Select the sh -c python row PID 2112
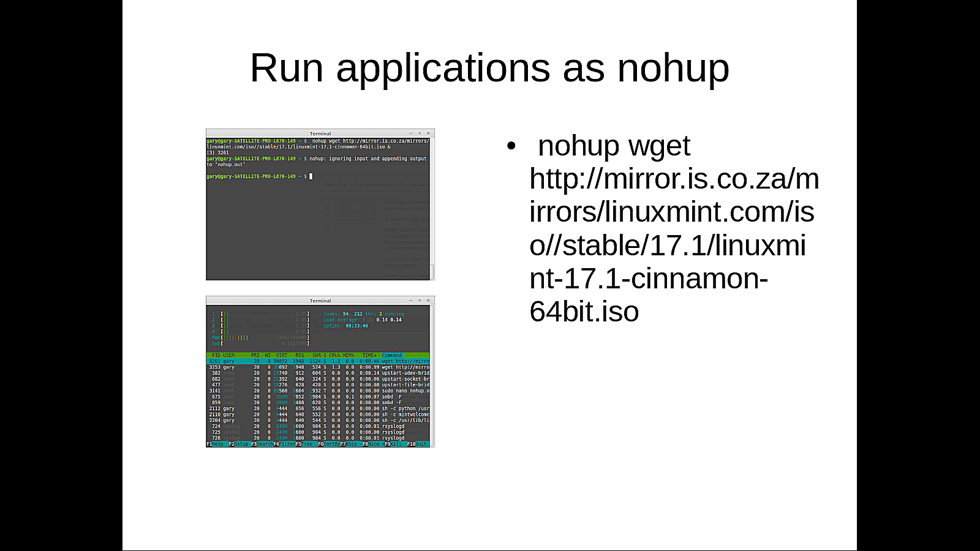The image size is (980, 551). click(x=318, y=408)
